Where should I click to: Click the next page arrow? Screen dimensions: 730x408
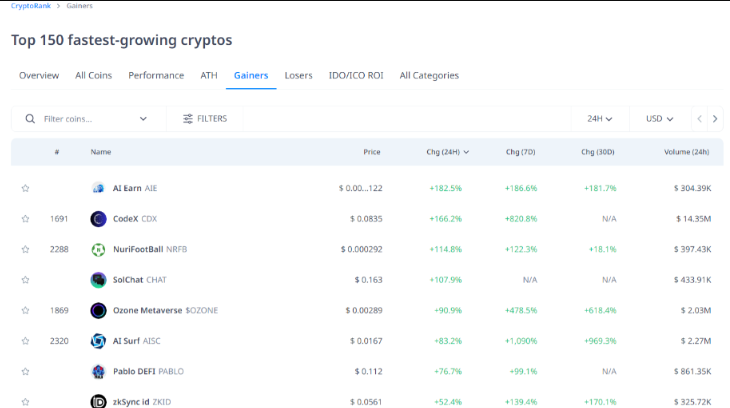point(715,119)
